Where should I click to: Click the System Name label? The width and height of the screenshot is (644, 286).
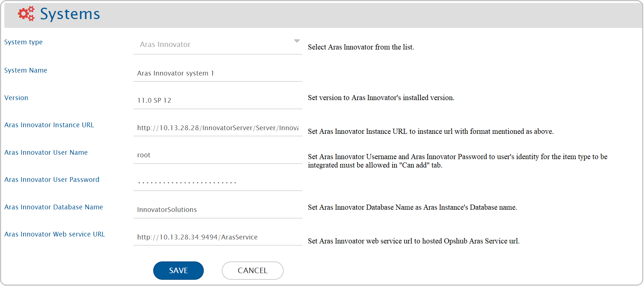click(x=26, y=70)
